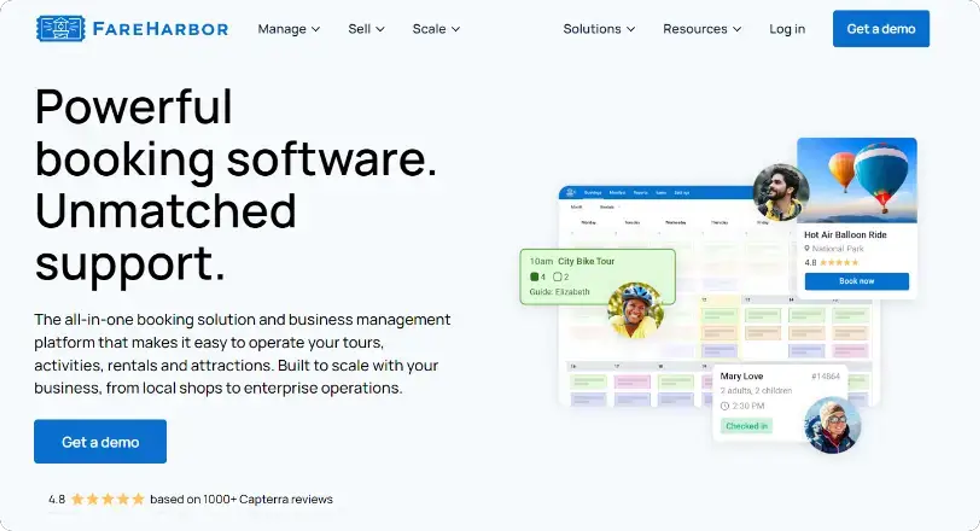This screenshot has width=980, height=531.
Task: Toggle the filled green checkbox labeled 4
Action: 534,277
